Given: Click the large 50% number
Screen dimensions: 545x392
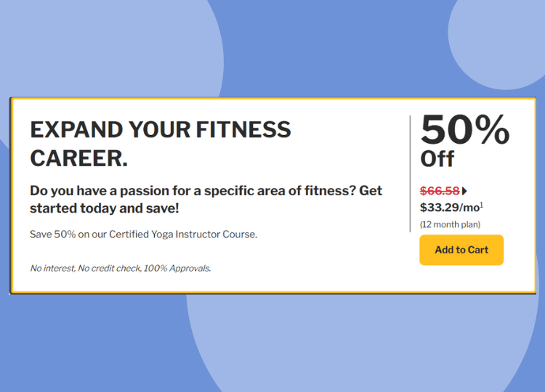Looking at the screenshot, I should pyautogui.click(x=465, y=129).
